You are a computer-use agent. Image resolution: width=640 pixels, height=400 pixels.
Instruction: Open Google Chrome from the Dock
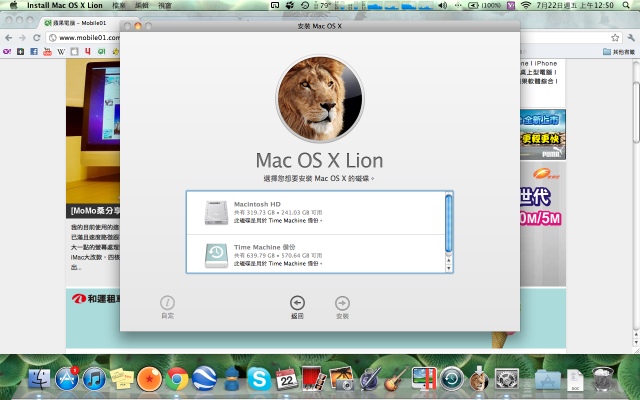[177, 379]
